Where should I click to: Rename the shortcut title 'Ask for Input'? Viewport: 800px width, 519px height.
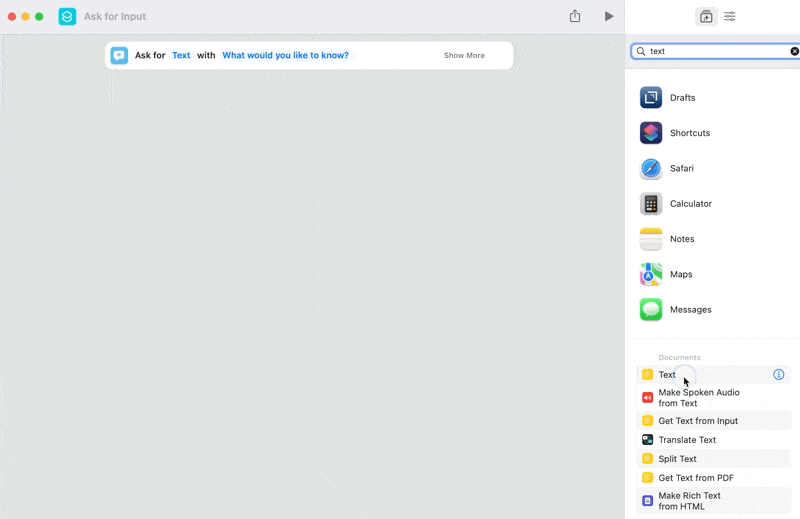pos(115,16)
